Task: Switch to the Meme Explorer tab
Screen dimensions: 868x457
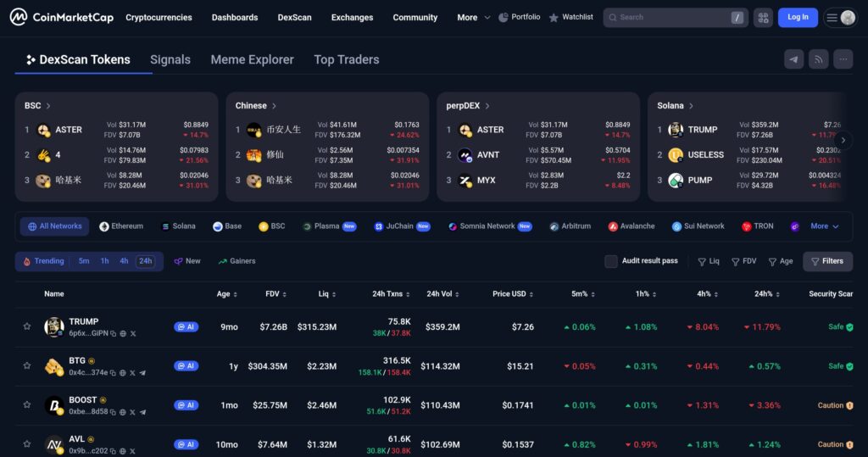Action: pyautogui.click(x=252, y=59)
